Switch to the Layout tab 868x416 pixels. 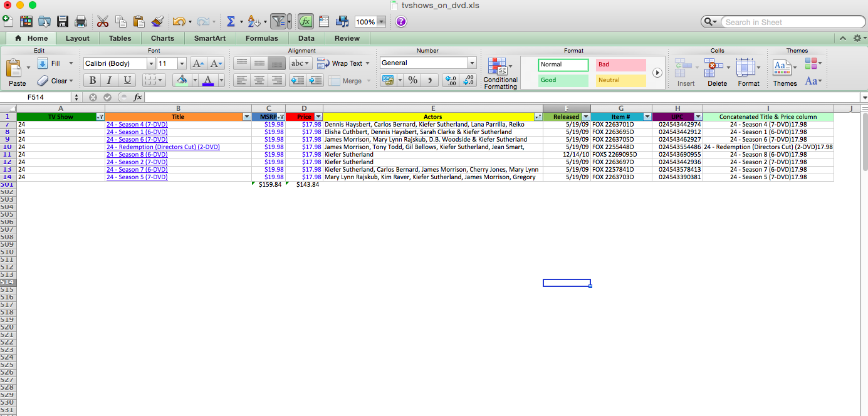click(78, 38)
